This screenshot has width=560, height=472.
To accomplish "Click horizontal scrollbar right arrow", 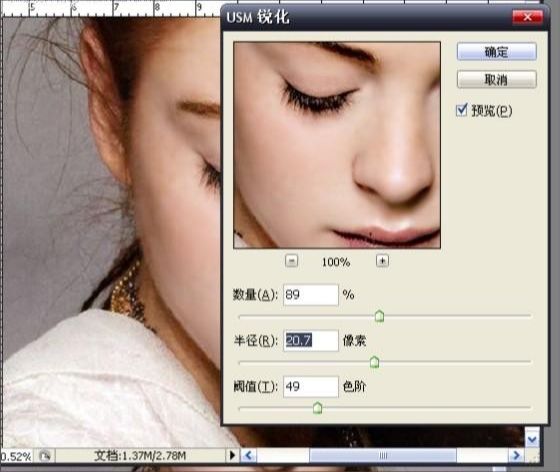I will (x=516, y=455).
